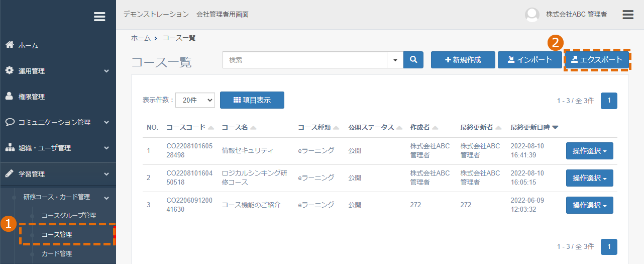Click the home icon in sidebar
Viewport: 644px width, 264px height.
pyautogui.click(x=10, y=45)
